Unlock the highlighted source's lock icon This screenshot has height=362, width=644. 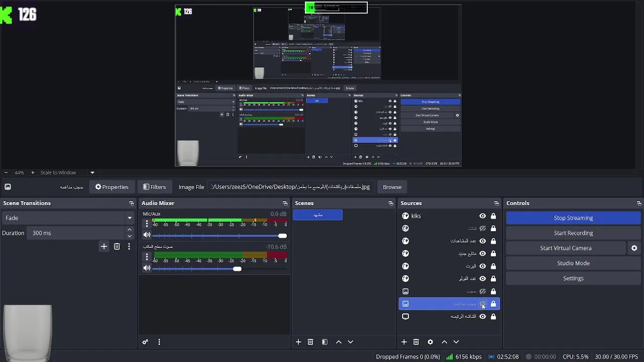click(x=494, y=304)
